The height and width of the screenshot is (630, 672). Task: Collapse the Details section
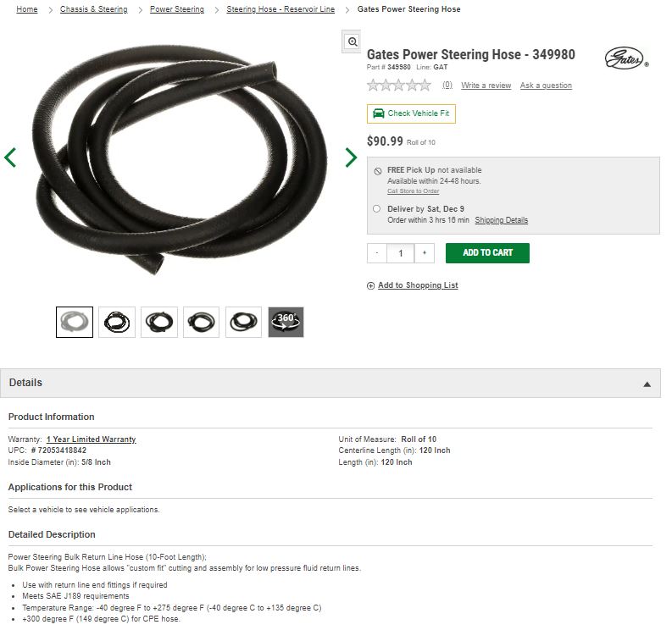click(647, 384)
